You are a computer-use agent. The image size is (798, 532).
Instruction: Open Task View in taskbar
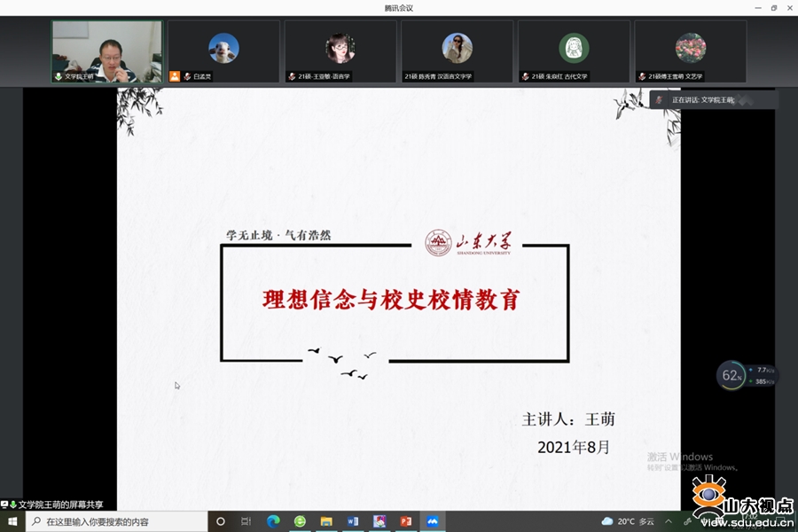(x=246, y=521)
